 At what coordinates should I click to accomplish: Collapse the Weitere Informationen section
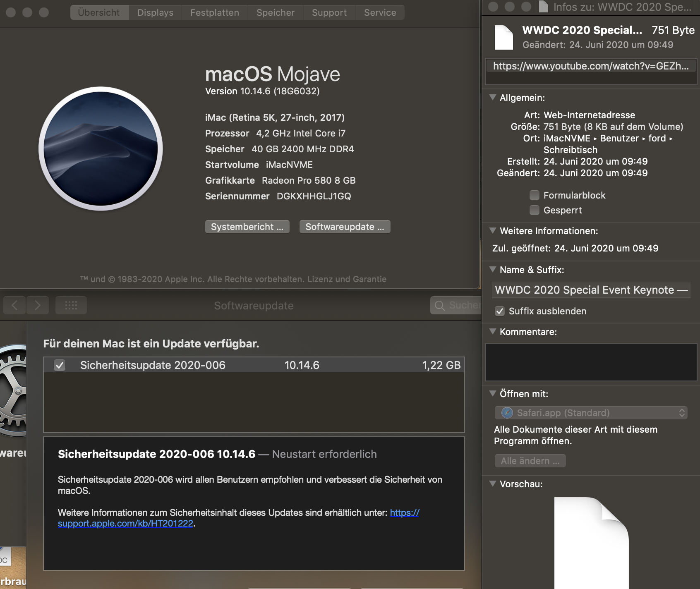pos(493,231)
